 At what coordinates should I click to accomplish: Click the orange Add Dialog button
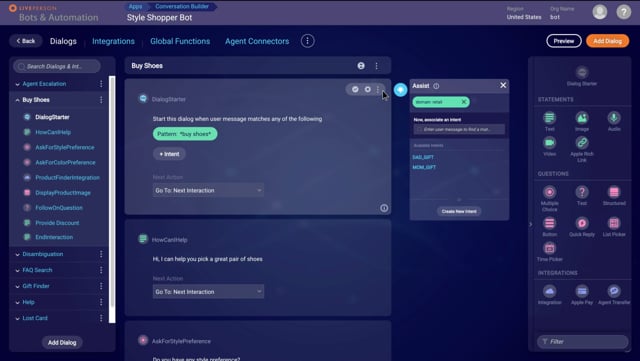[607, 41]
